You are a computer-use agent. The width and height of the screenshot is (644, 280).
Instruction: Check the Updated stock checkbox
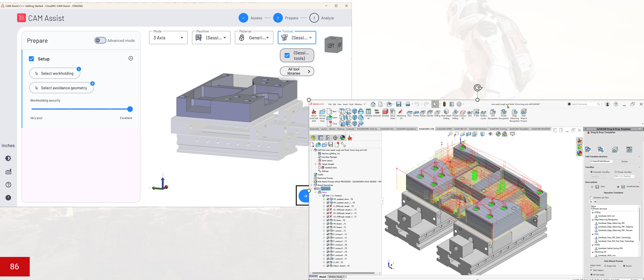[x=319, y=168]
